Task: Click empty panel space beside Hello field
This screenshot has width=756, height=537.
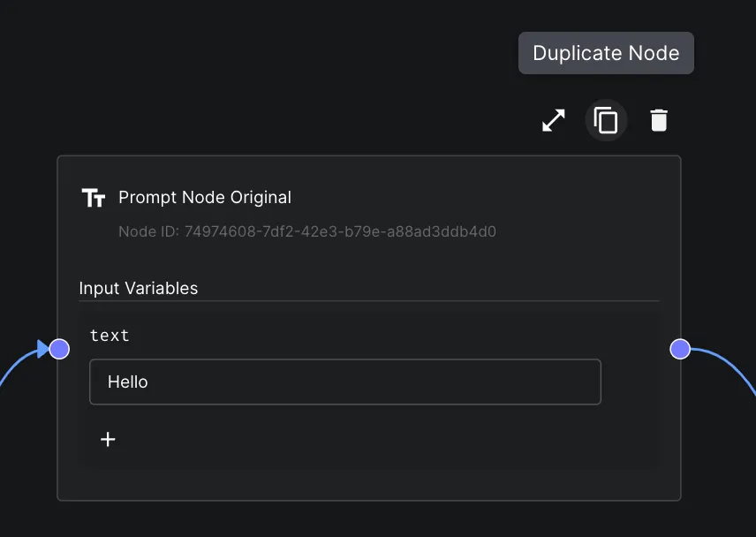Action: point(629,382)
